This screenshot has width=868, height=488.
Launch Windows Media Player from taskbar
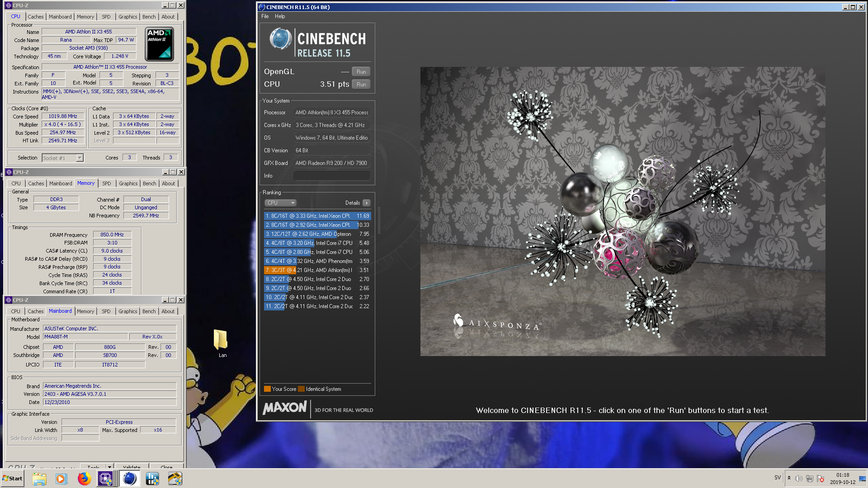pos(61,479)
